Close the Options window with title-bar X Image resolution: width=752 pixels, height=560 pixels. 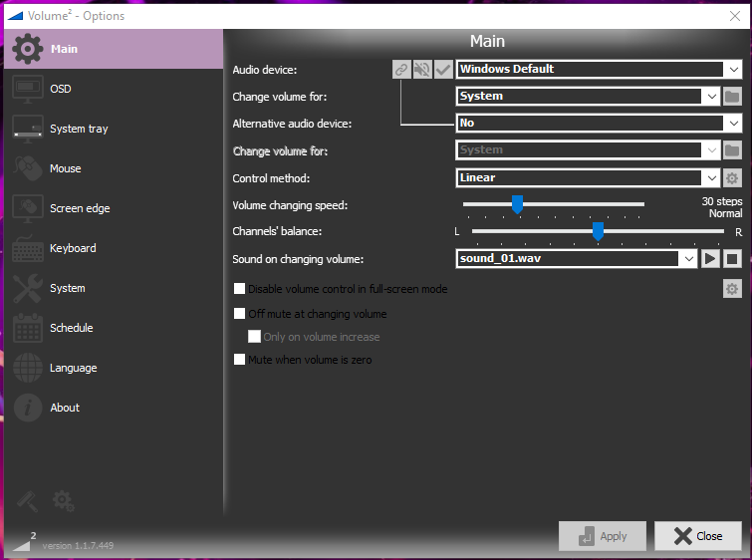click(x=734, y=16)
